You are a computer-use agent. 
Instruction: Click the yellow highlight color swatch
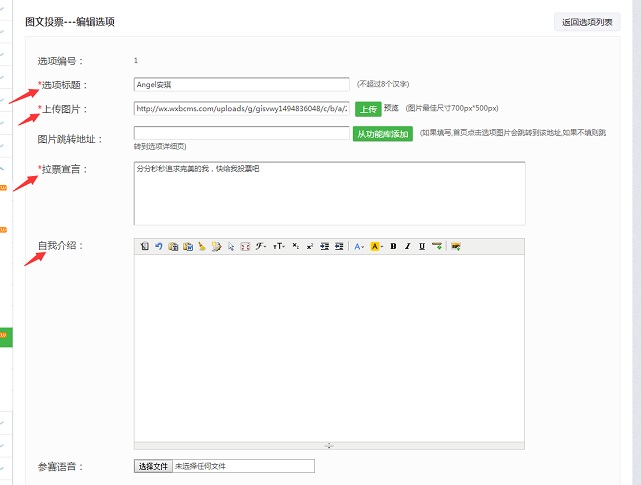coord(375,246)
